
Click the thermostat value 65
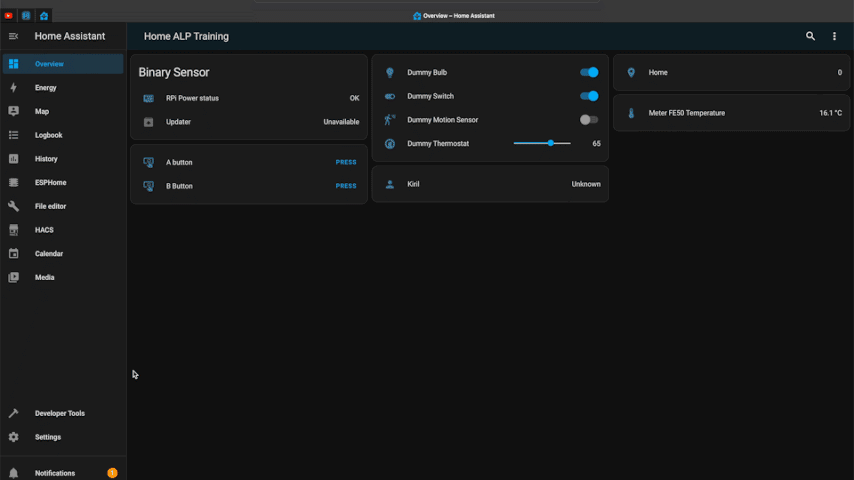(596, 144)
